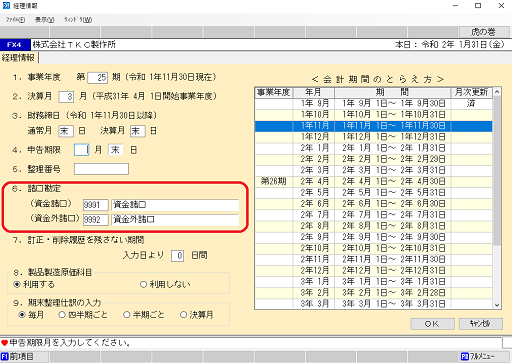
Task: Click the F10 フルメニュー function key button
Action: 484,357
